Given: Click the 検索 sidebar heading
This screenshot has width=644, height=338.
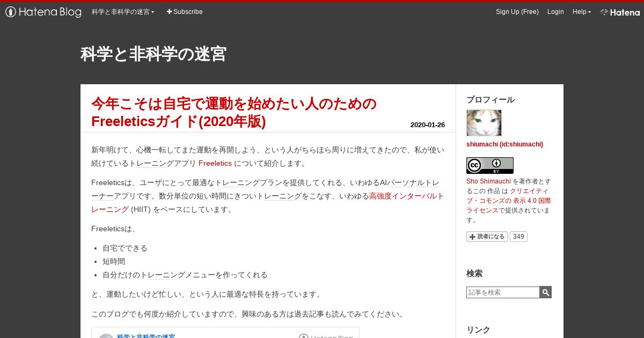Looking at the screenshot, I should 474,274.
